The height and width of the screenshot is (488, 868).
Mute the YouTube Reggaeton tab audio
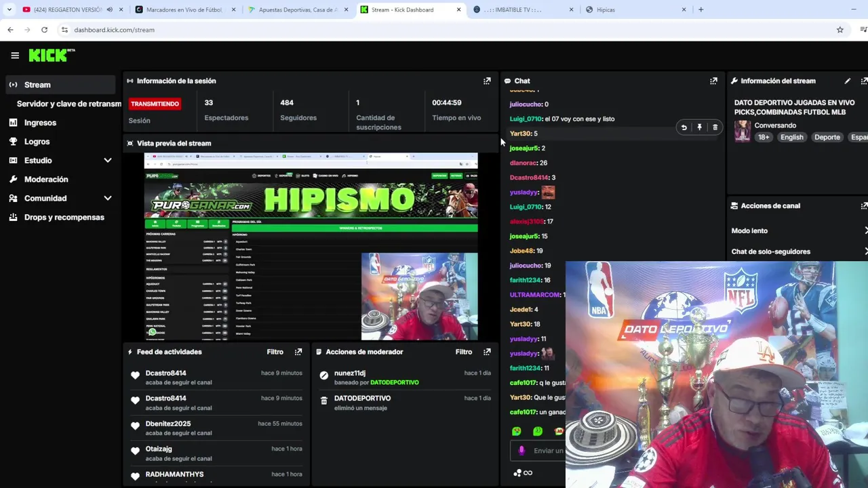[x=109, y=9]
